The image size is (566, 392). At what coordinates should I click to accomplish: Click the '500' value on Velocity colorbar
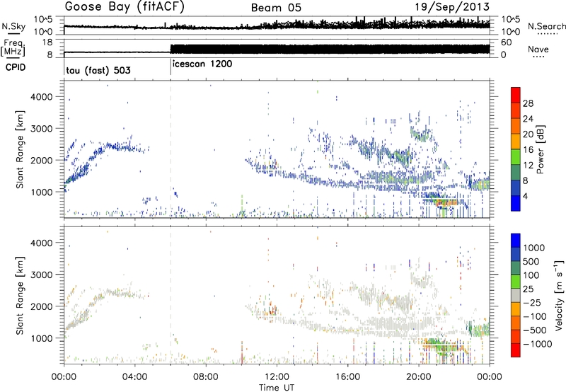tap(531, 262)
